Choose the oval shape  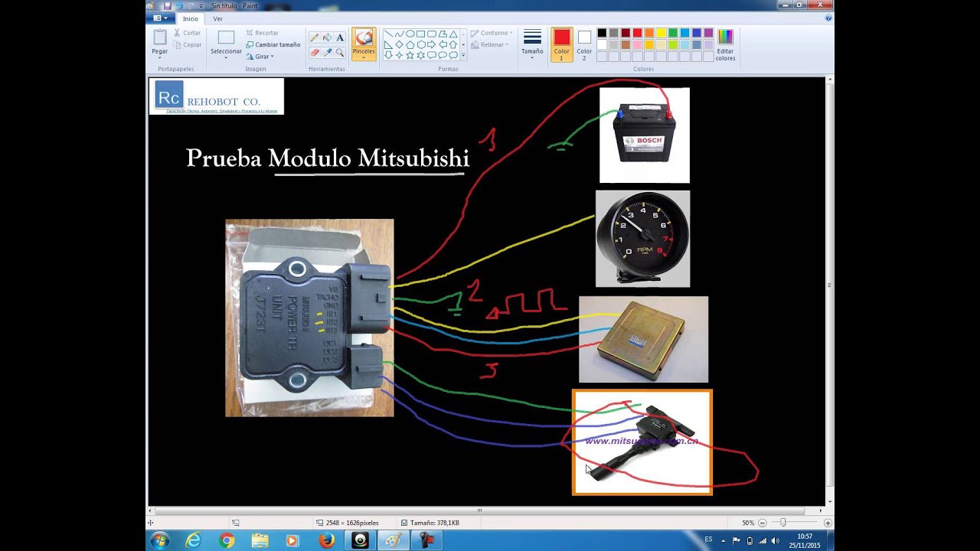(x=410, y=34)
